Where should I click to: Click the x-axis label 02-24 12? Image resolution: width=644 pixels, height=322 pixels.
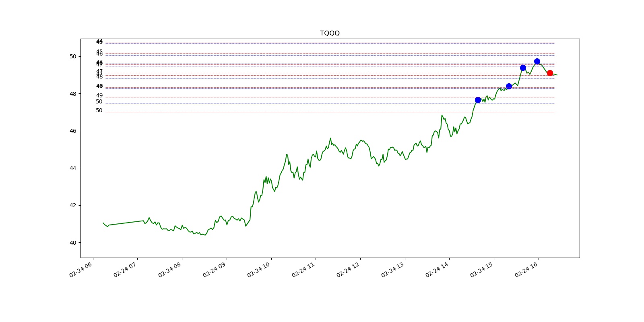tap(348, 270)
